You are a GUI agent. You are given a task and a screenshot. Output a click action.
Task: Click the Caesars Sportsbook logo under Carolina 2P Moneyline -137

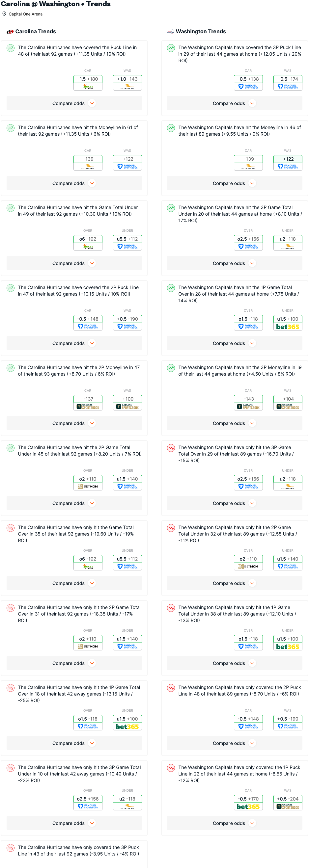pyautogui.click(x=88, y=407)
